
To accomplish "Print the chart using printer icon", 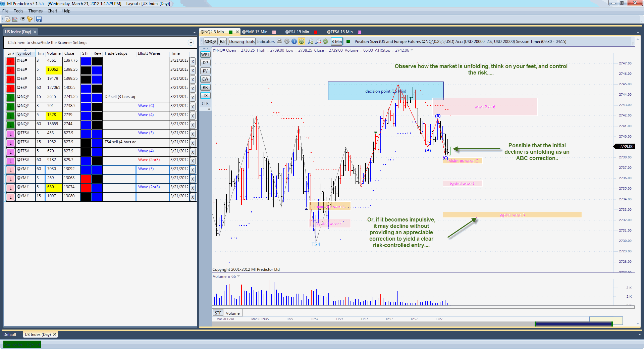I will click(x=279, y=42).
